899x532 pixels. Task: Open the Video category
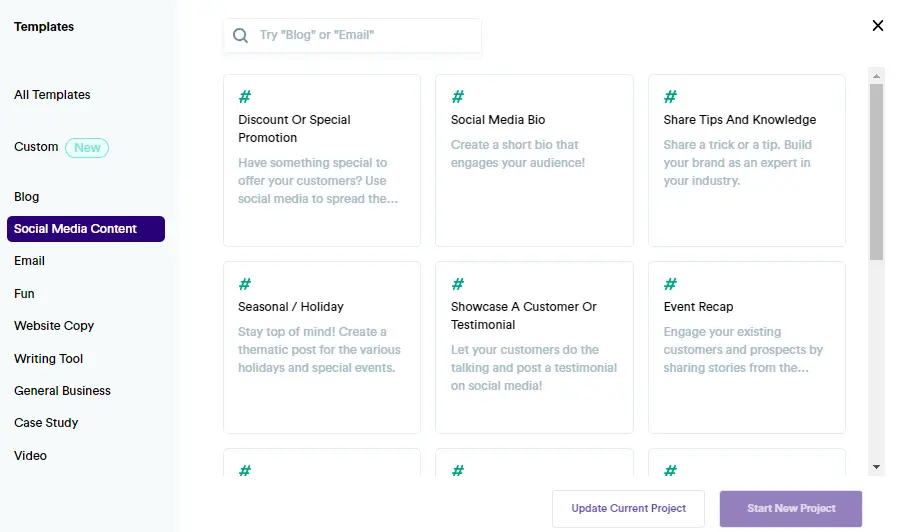(x=30, y=456)
